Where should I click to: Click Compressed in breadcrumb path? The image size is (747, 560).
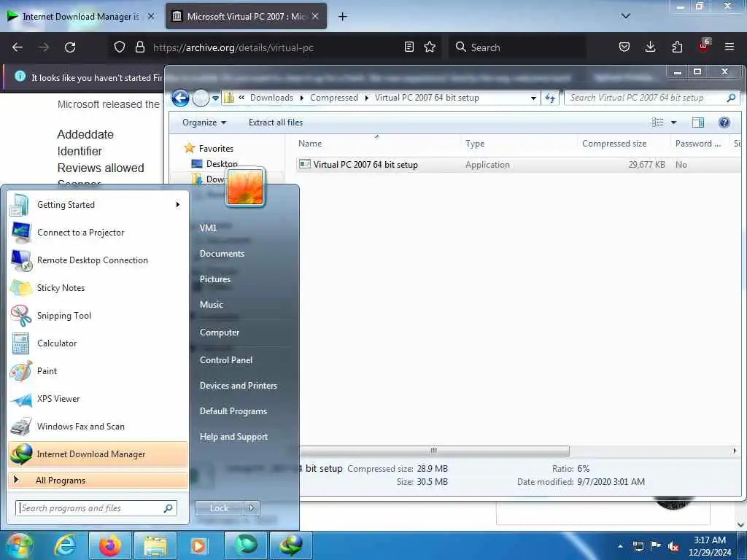pyautogui.click(x=333, y=98)
